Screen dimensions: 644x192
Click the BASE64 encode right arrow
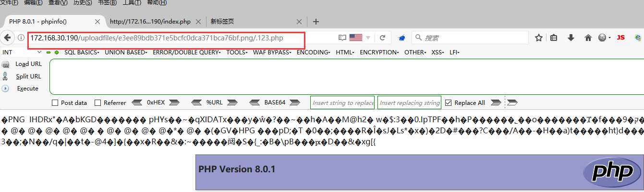click(x=293, y=102)
